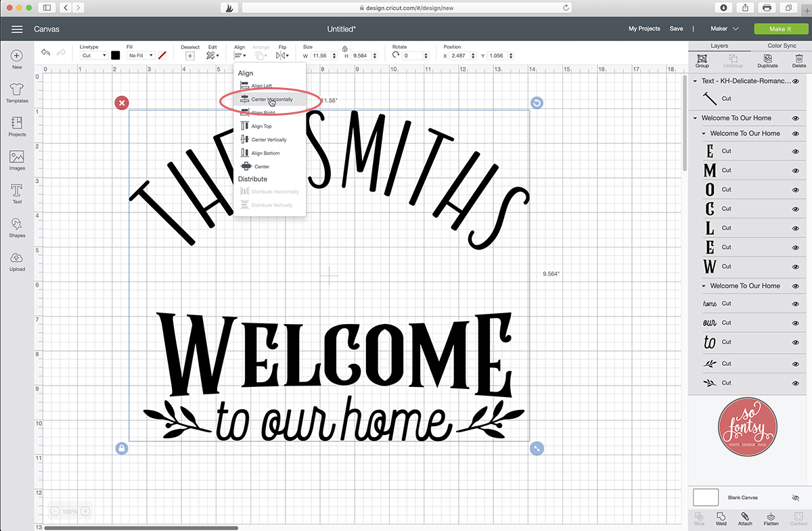The height and width of the screenshot is (531, 812).
Task: Click the rotate handle on selection
Action: click(537, 103)
